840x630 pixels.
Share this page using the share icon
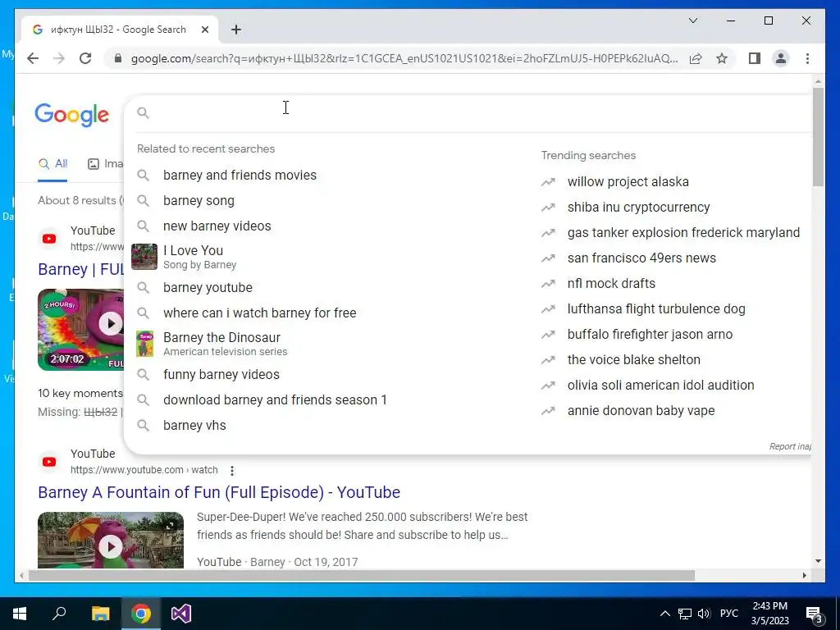[696, 58]
